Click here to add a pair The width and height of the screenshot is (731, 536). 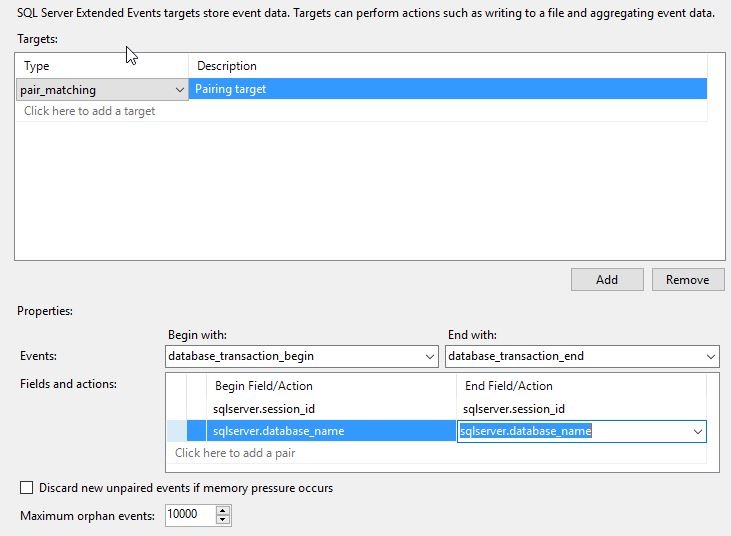[x=235, y=453]
